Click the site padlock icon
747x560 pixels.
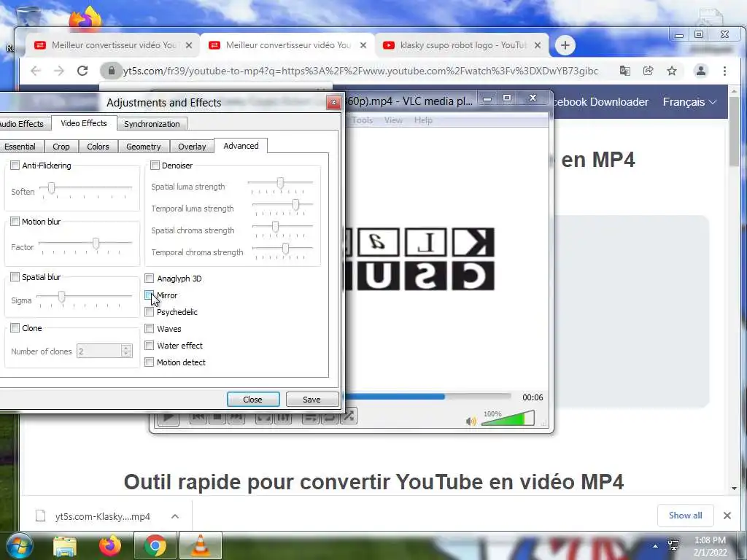point(111,71)
